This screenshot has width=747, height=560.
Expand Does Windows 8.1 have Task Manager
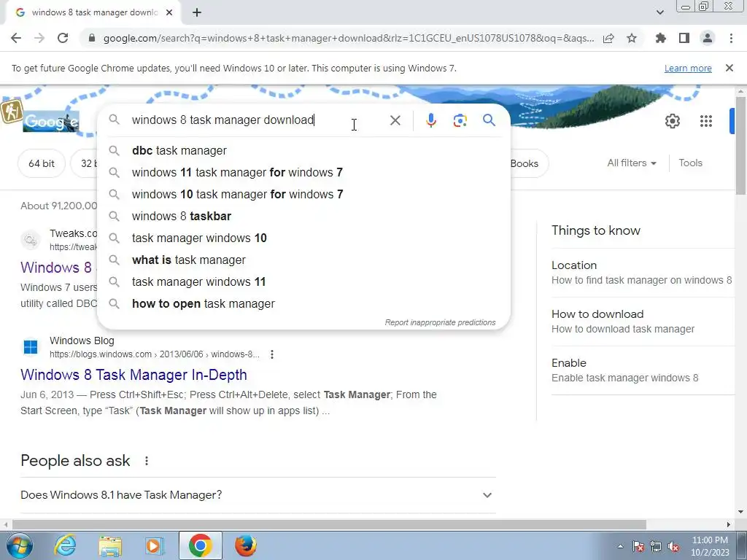coord(258,495)
